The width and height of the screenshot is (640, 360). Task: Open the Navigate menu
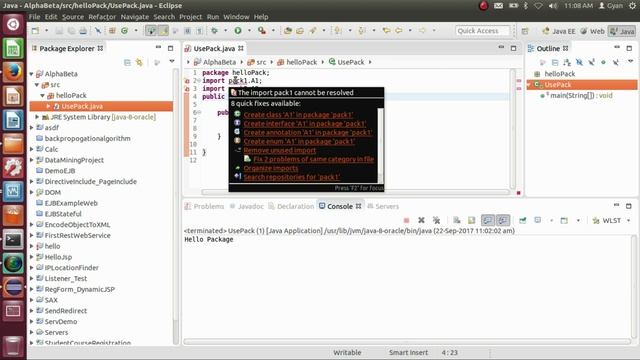point(135,17)
